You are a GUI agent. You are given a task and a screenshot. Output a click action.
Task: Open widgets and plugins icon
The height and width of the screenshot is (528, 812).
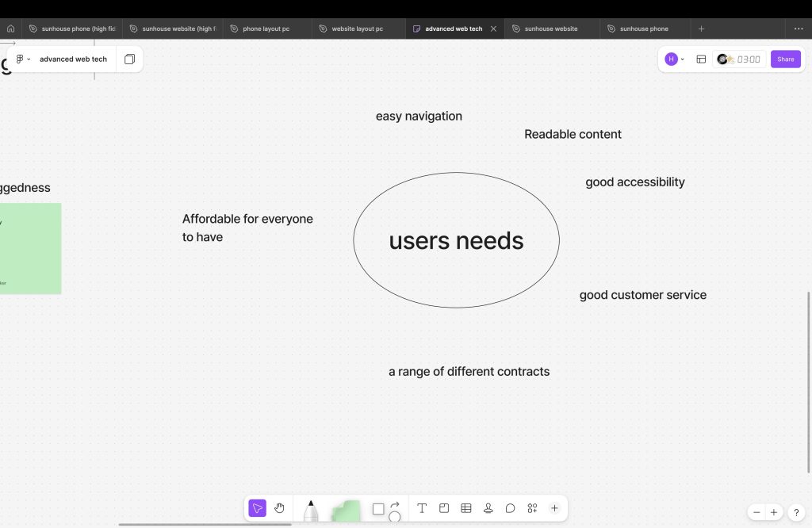click(533, 508)
